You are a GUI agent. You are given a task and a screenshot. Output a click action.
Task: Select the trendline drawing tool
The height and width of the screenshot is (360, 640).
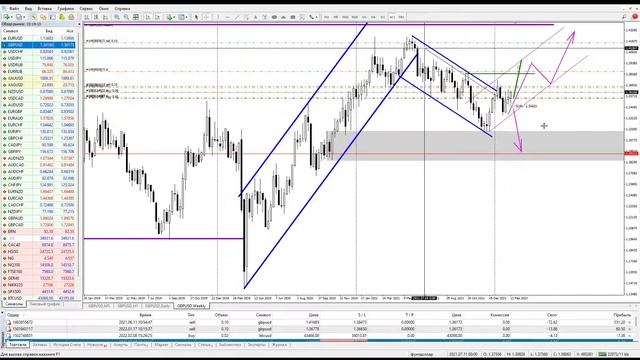point(237,17)
